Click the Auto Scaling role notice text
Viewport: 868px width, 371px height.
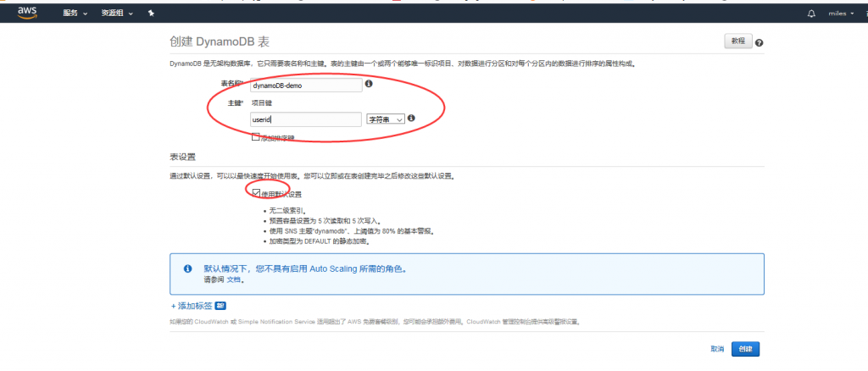tap(305, 269)
